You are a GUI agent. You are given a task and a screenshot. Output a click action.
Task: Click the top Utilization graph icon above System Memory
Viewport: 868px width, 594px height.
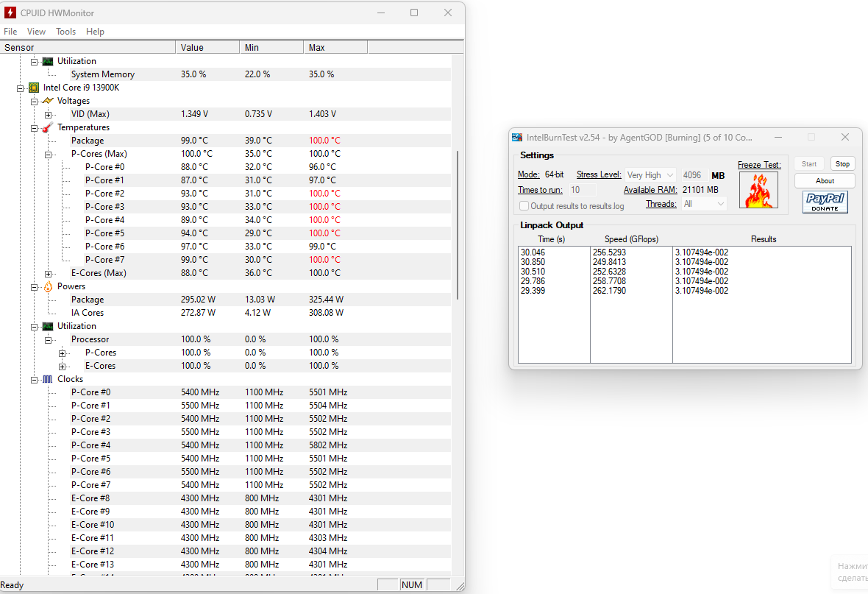coord(48,61)
